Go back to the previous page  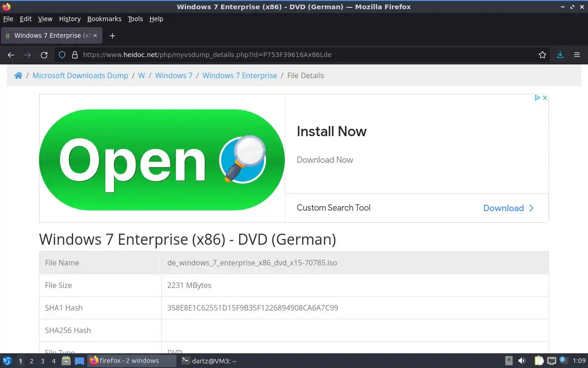tap(11, 55)
